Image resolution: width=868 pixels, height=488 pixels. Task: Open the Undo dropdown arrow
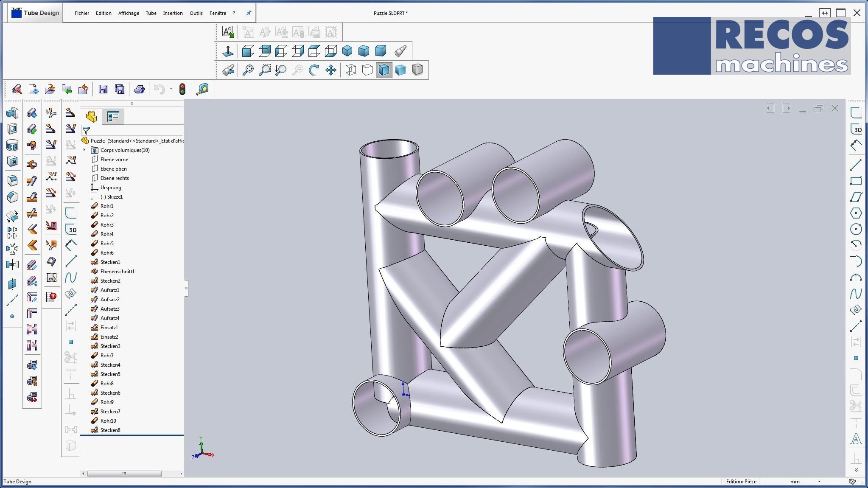[x=171, y=89]
